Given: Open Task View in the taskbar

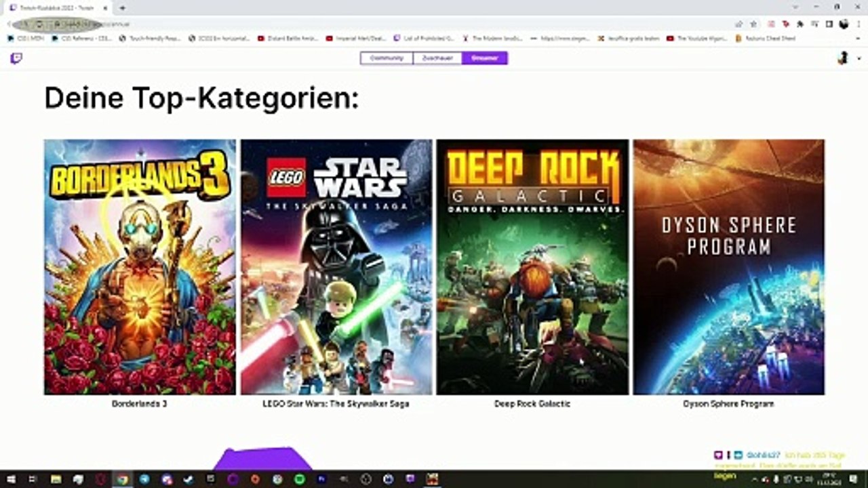Looking at the screenshot, I should (x=32, y=479).
